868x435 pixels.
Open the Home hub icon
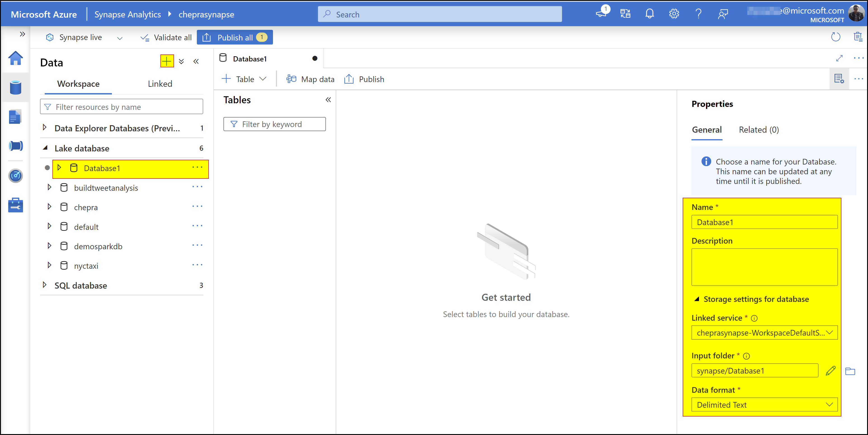point(16,58)
